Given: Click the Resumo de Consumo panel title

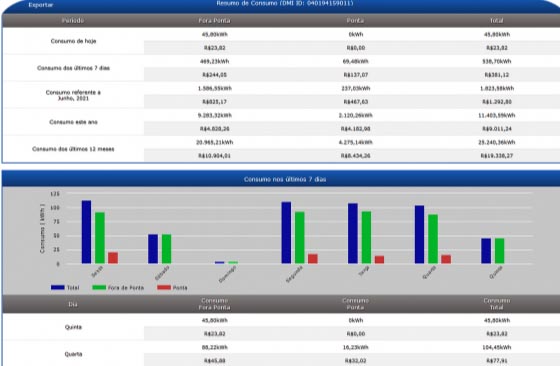Looking at the screenshot, I should point(285,3).
